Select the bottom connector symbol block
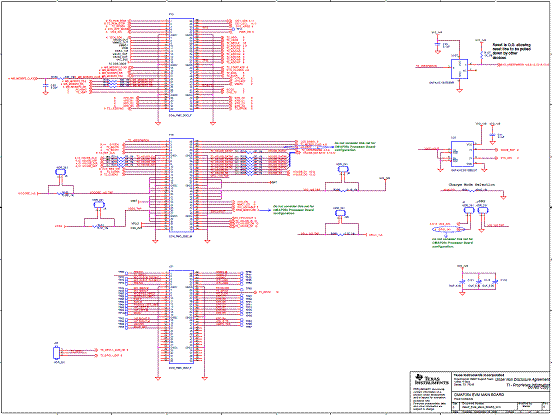 (182, 317)
